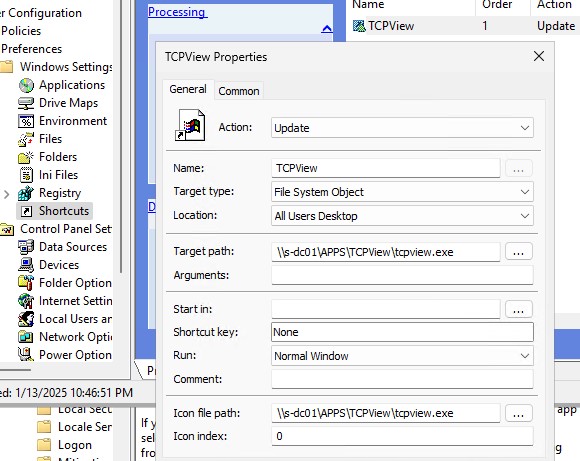Click the Arguments input field
The height and width of the screenshot is (461, 580).
402,275
